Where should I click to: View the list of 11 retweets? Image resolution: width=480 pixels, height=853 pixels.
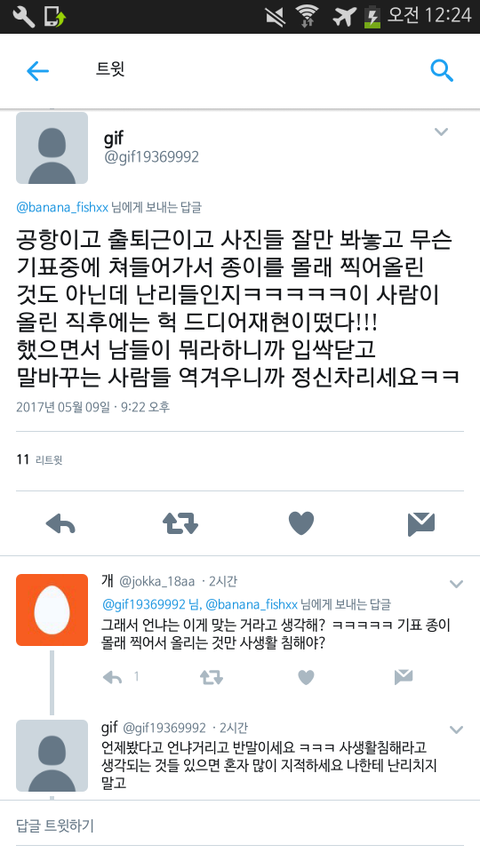39,460
